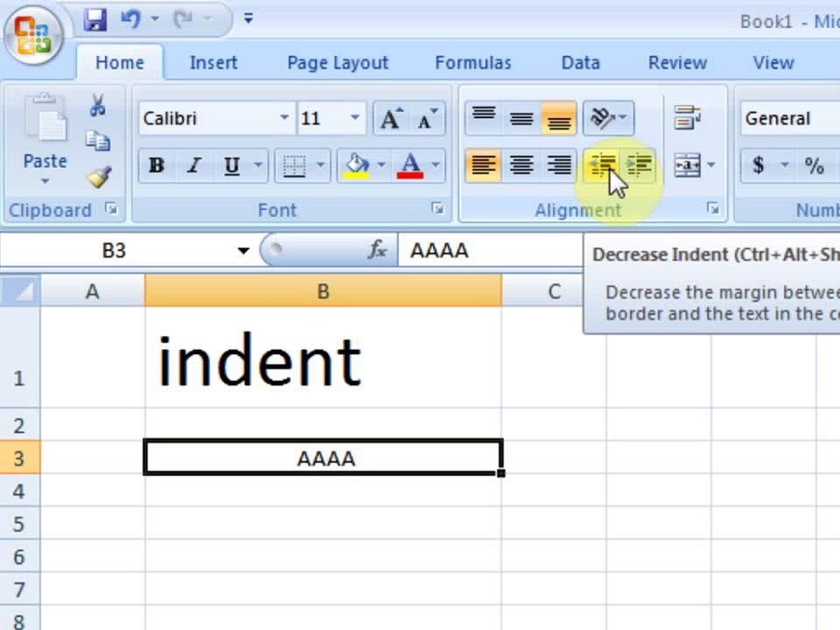The width and height of the screenshot is (840, 630).
Task: Select column A header
Action: coord(92,291)
